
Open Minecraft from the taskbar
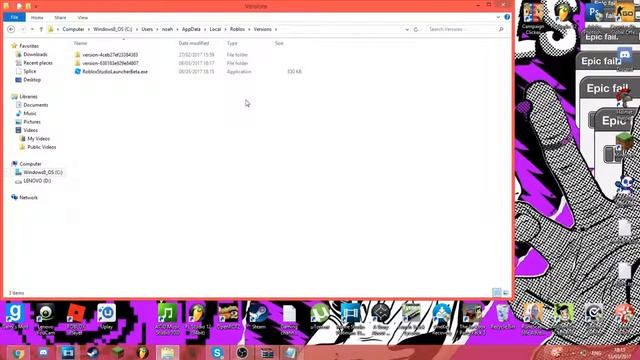(118, 353)
